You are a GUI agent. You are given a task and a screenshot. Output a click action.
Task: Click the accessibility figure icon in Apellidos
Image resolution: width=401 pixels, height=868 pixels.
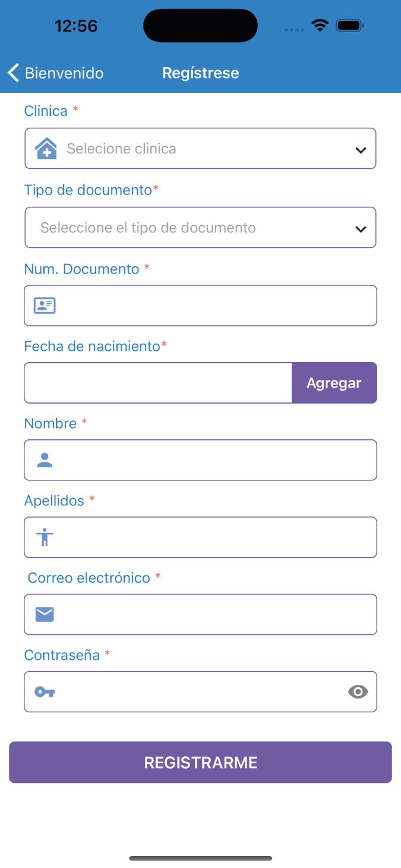[x=45, y=537]
